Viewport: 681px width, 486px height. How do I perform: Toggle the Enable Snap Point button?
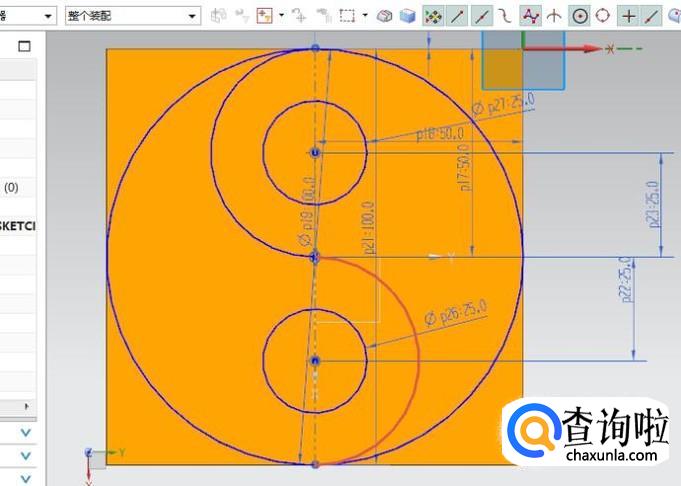coord(433,16)
